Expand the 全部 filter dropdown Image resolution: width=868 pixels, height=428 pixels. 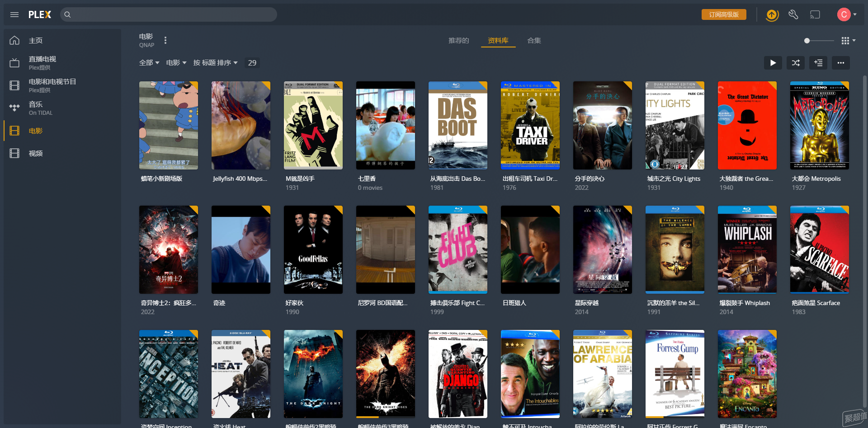point(149,63)
